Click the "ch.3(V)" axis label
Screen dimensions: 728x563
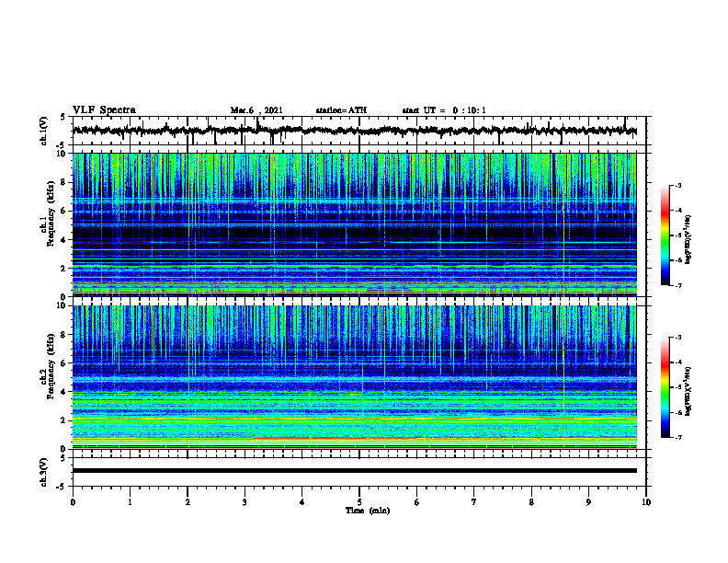[x=44, y=472]
